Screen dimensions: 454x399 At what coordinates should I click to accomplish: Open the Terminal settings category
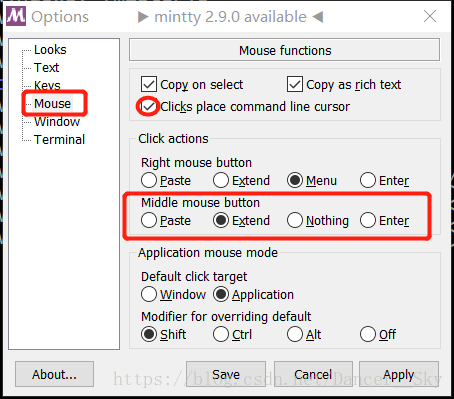[x=59, y=140]
